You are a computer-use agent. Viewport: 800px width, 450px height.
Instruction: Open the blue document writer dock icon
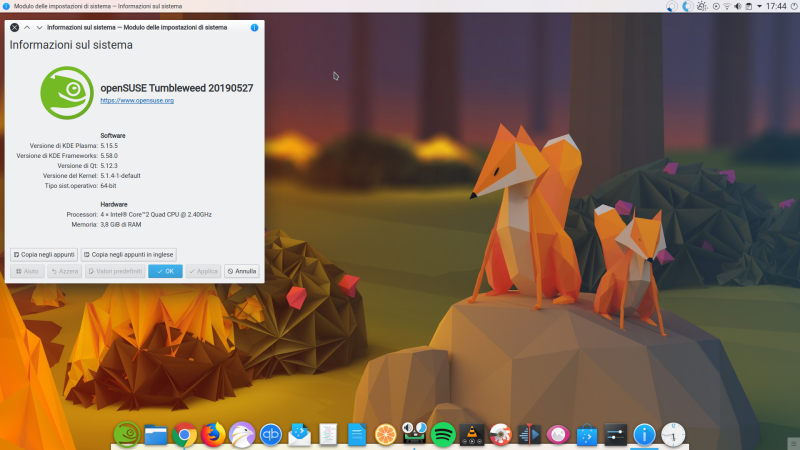357,435
